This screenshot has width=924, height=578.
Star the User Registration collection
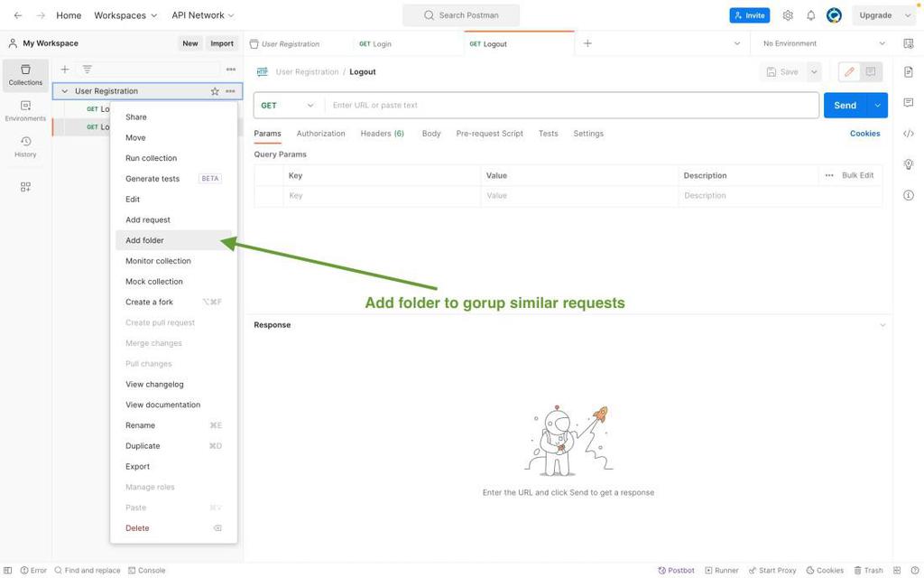[x=215, y=91]
